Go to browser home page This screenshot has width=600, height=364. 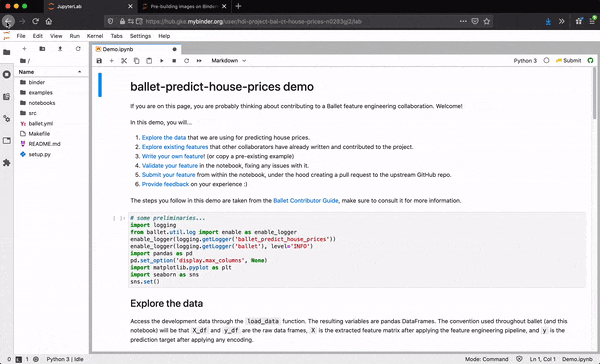tap(49, 21)
